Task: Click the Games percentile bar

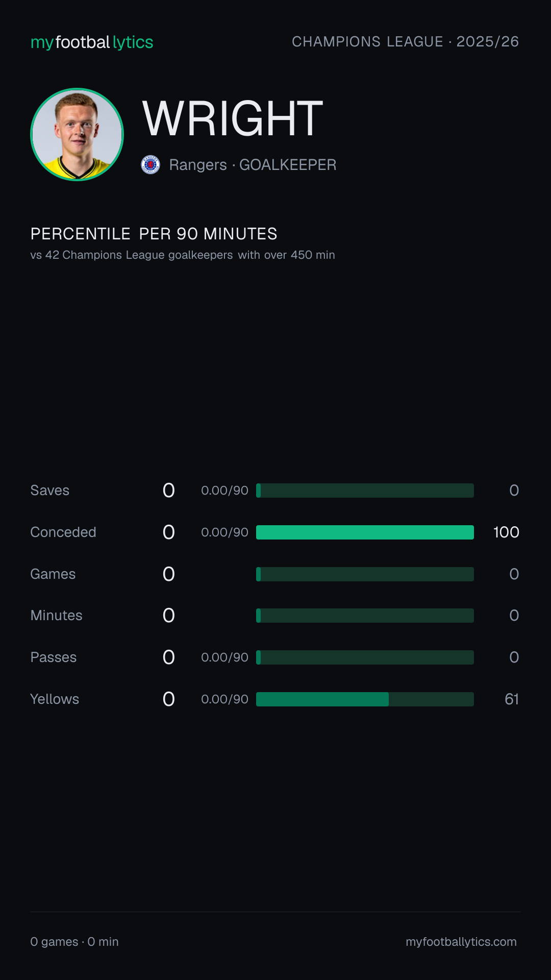Action: tap(365, 574)
